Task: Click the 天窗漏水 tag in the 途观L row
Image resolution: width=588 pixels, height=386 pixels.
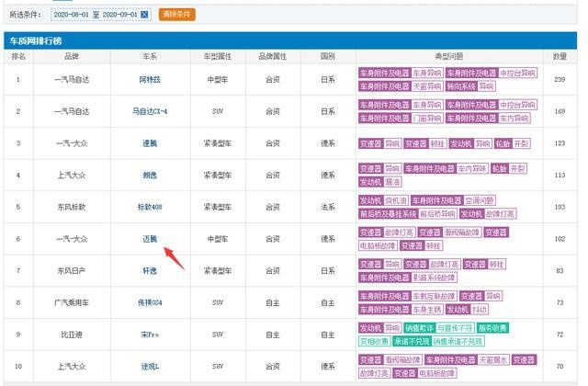Action: point(493,360)
